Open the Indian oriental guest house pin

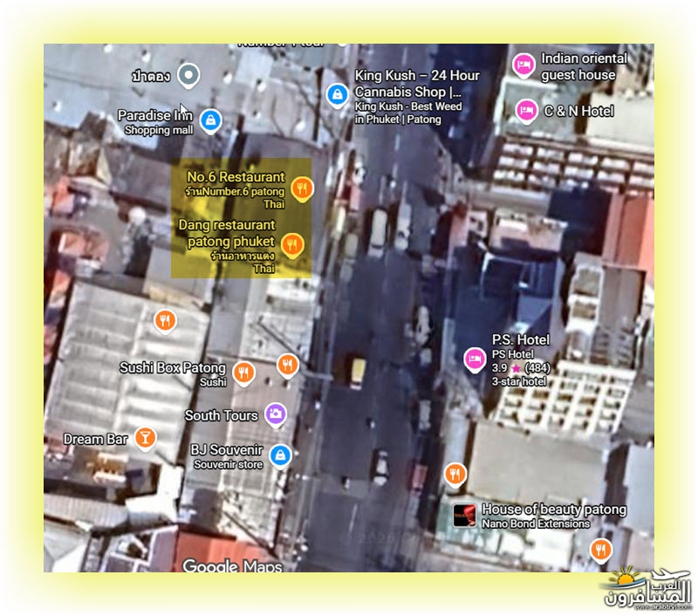pyautogui.click(x=523, y=65)
